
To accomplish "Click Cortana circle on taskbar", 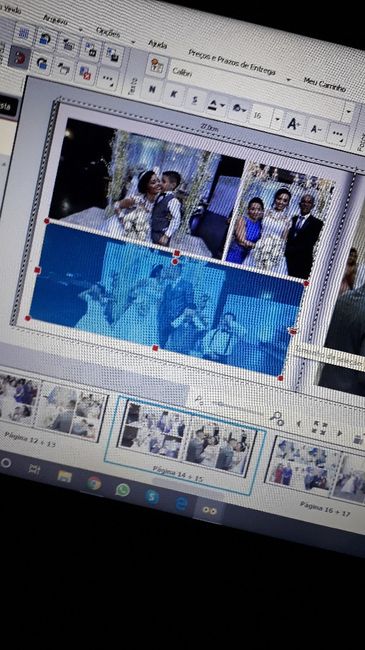I will tap(5, 463).
